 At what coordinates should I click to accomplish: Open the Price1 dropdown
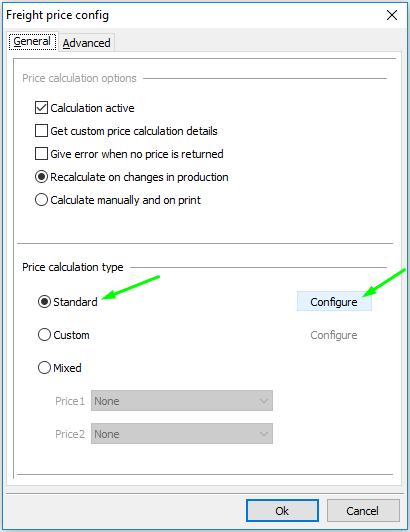(182, 401)
